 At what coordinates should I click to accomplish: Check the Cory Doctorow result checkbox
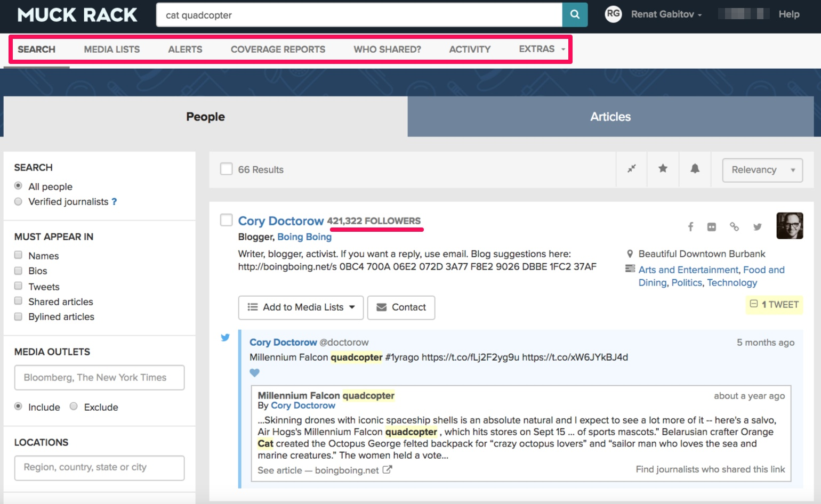point(227,220)
